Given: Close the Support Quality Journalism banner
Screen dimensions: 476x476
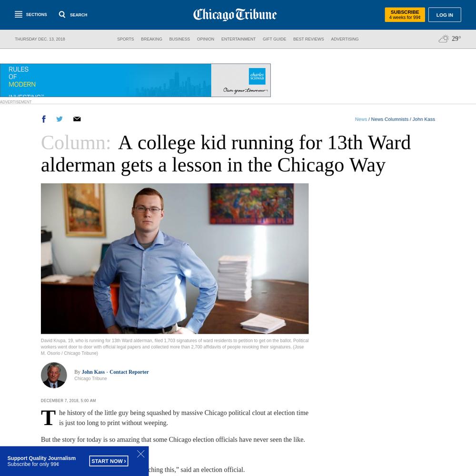Looking at the screenshot, I should pyautogui.click(x=140, y=454).
